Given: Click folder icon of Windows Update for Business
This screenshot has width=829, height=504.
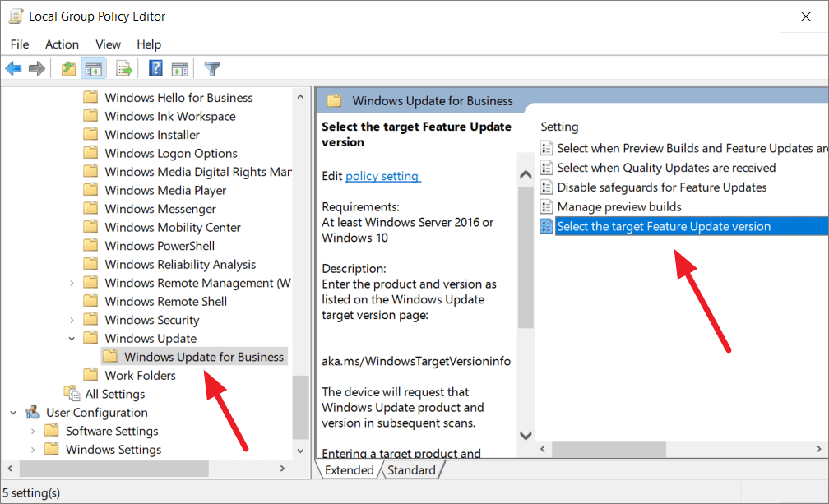Looking at the screenshot, I should 110,356.
